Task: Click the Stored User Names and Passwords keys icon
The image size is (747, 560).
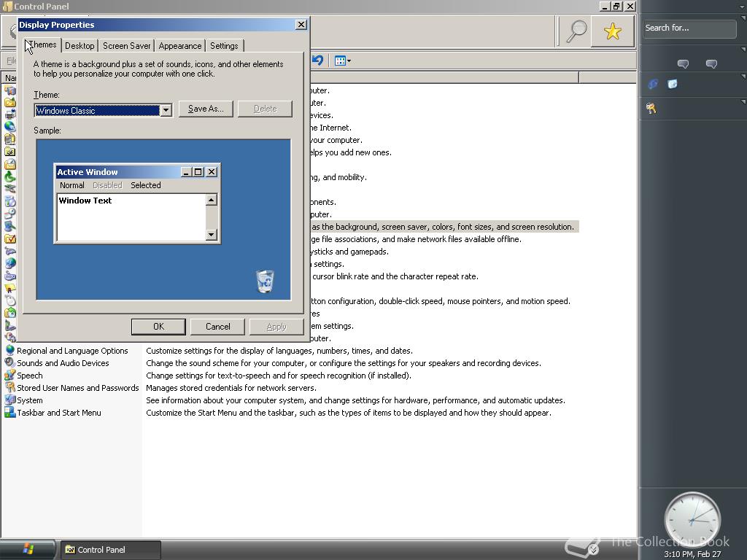Action: (9, 387)
